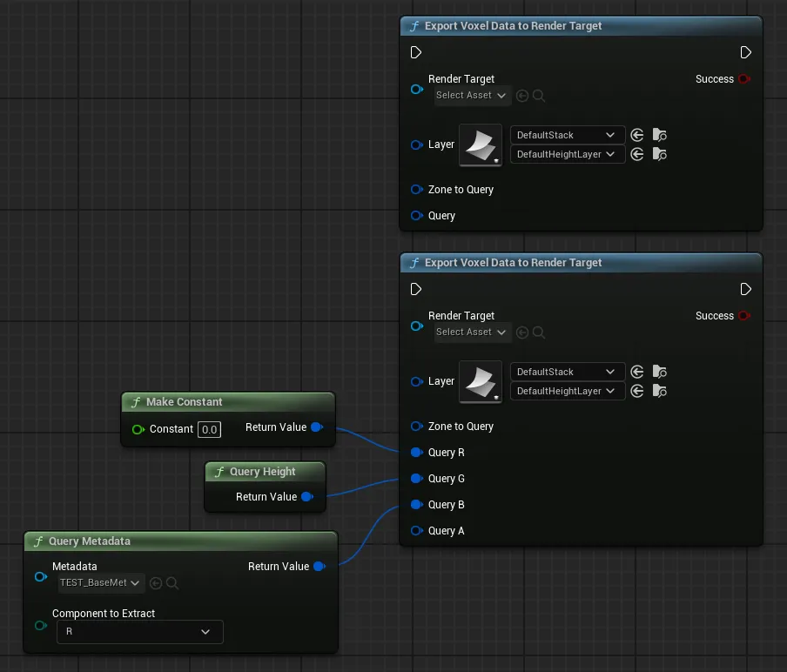Click the Query Metadata Return Value output pin

coord(319,567)
